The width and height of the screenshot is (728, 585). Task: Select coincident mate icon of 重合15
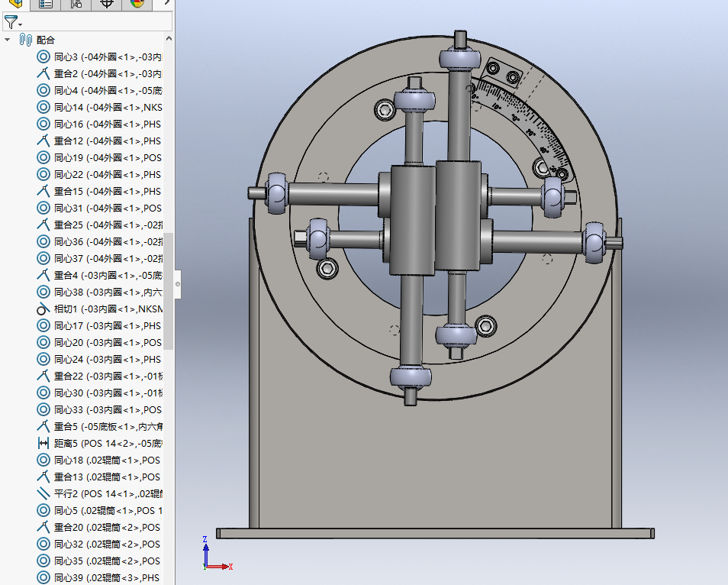click(x=43, y=191)
